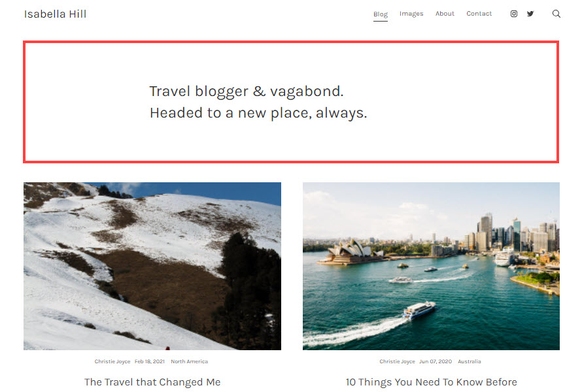Open '10 Things You Need To Know Before' post
This screenshot has height=392, width=582.
pyautogui.click(x=432, y=382)
